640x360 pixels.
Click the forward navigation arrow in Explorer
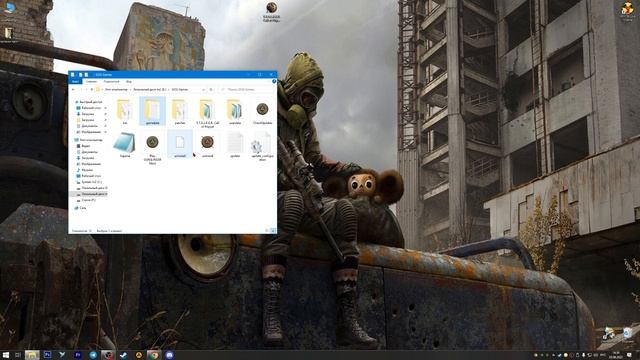click(81, 89)
